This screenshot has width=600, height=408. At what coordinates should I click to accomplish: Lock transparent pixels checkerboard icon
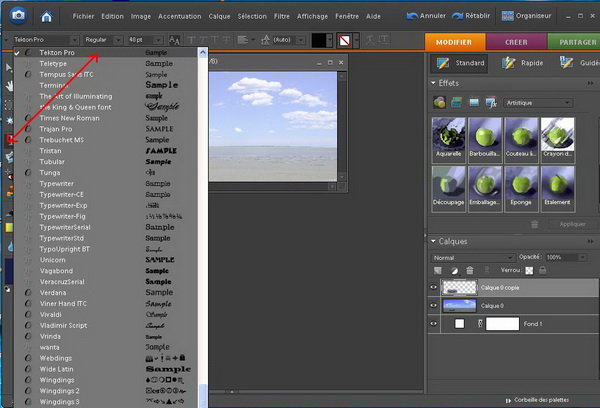pyautogui.click(x=529, y=271)
